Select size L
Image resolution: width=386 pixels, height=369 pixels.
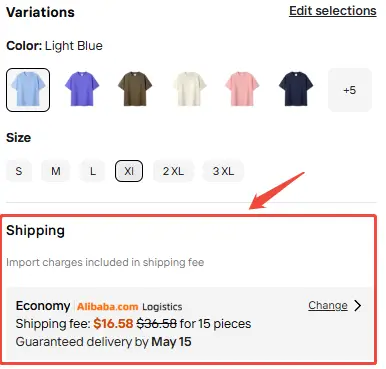[93, 171]
